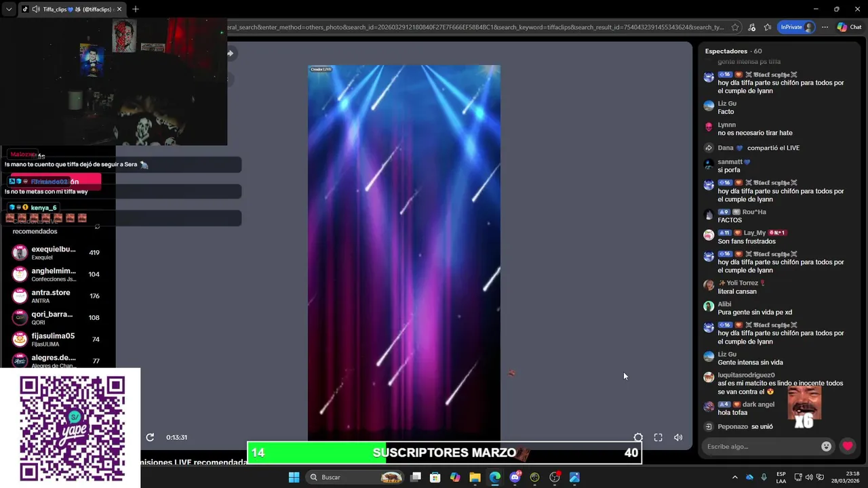Select the Tiffa_clips TikTok tab
This screenshot has width=868, height=488.
coord(73,9)
